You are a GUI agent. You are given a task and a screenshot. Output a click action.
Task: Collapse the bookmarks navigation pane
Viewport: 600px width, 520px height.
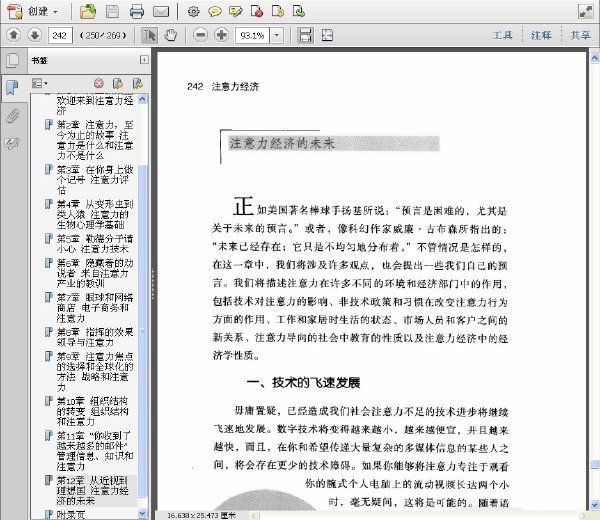144,60
